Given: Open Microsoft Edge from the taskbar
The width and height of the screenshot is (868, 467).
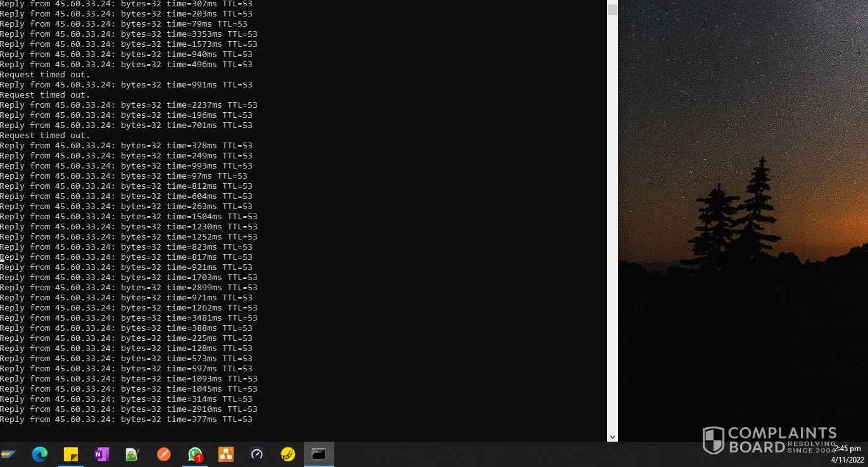Looking at the screenshot, I should pos(40,454).
